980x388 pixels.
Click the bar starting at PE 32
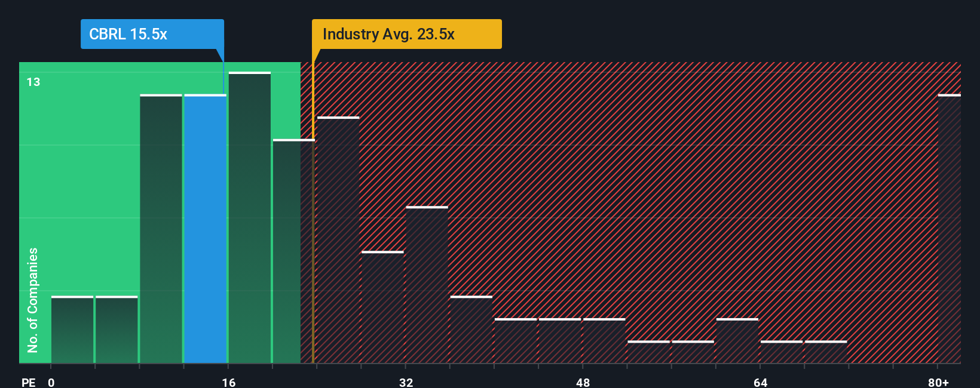tap(427, 285)
